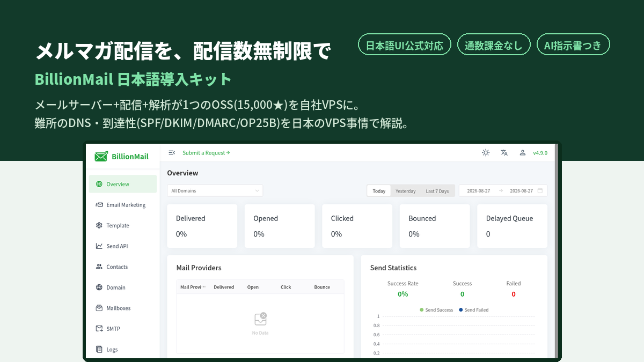Click the Mail Provider column header

click(x=193, y=287)
